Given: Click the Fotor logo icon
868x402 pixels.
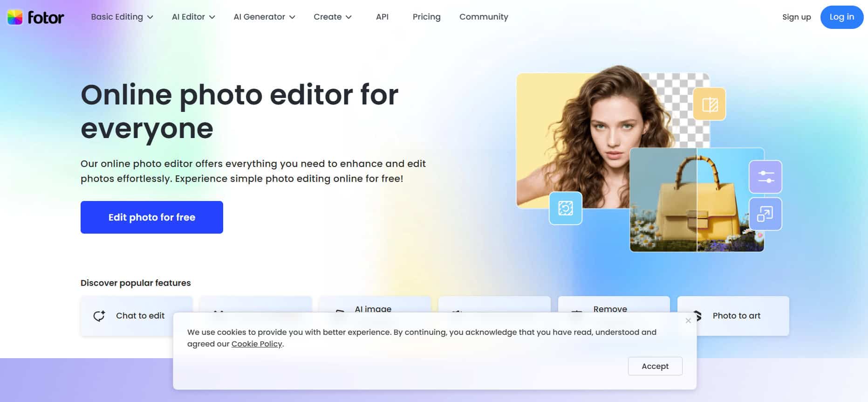Looking at the screenshot, I should (15, 17).
